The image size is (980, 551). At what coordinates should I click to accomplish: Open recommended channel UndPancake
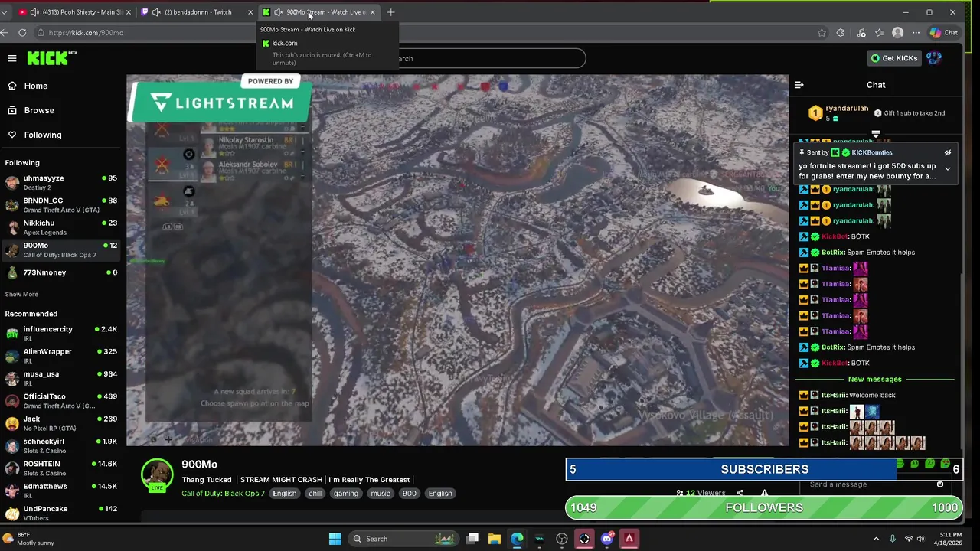[61, 513]
